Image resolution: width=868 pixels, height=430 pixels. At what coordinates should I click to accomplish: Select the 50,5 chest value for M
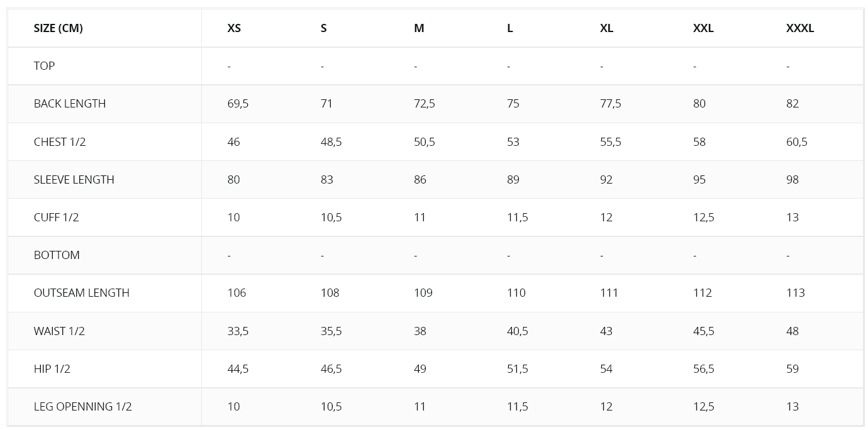(x=425, y=142)
